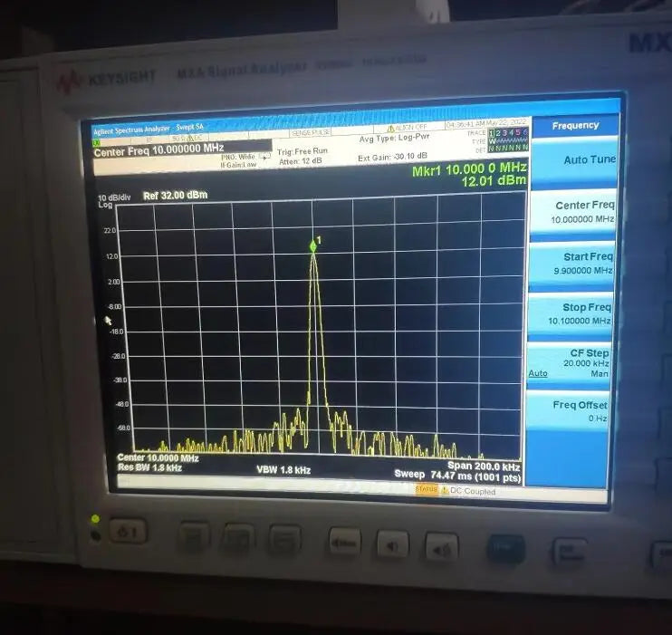Click the 20.000 kHz CF Step value
This screenshot has width=672, height=635.
tap(586, 363)
